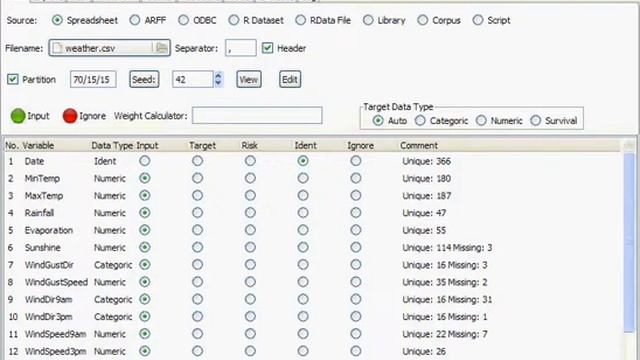This screenshot has width=640, height=360.
Task: Pick the Corpus source option
Action: click(x=422, y=20)
